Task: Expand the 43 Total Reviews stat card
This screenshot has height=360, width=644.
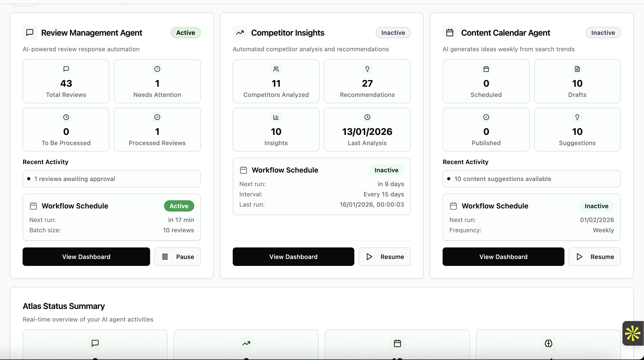Action: (66, 81)
